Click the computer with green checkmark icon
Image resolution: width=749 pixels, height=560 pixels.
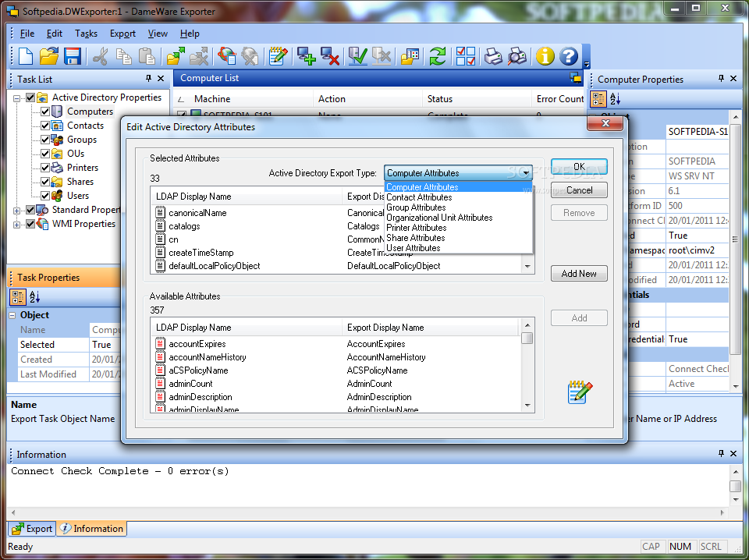(358, 56)
